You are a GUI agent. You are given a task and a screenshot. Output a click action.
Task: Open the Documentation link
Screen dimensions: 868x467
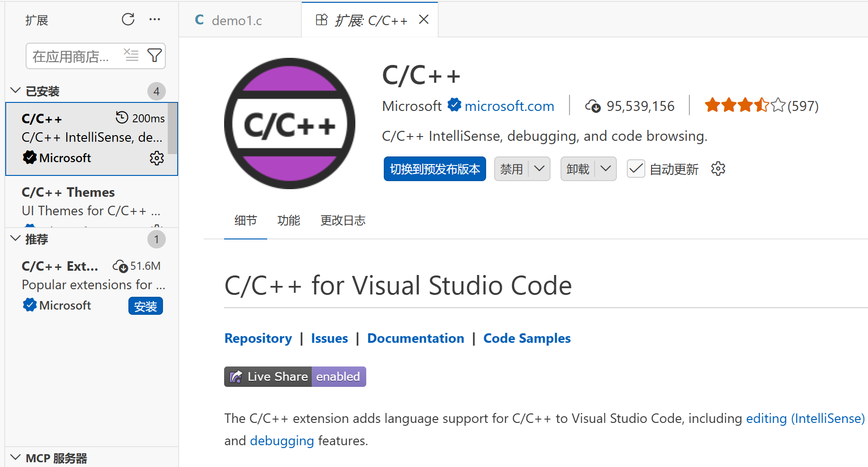click(416, 338)
